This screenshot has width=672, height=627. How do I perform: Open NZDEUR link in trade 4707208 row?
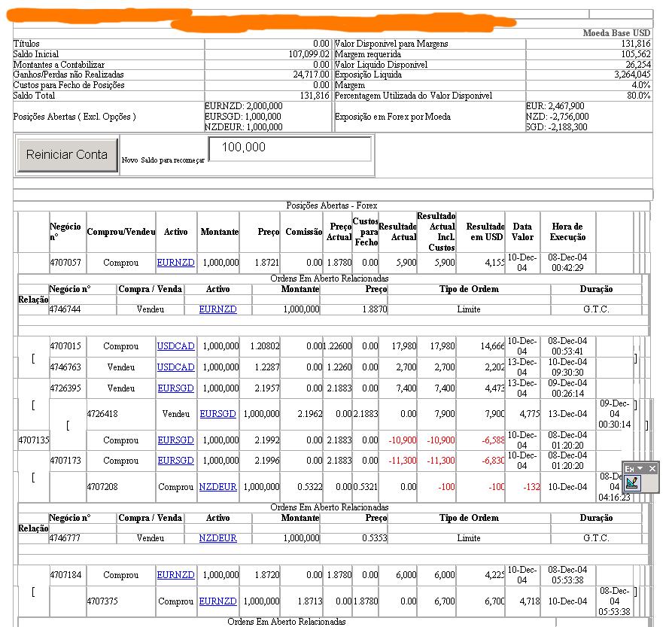[x=217, y=487]
